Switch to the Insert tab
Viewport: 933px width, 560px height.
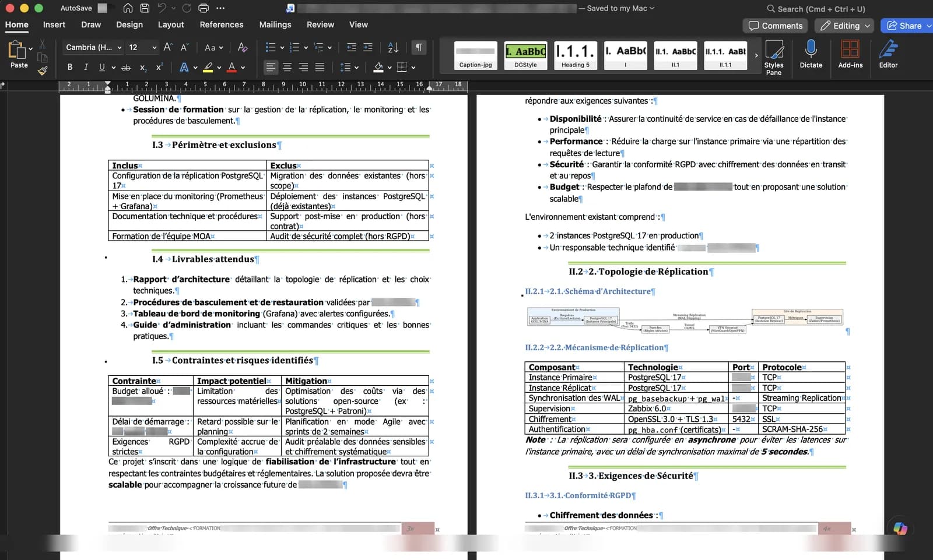(54, 24)
